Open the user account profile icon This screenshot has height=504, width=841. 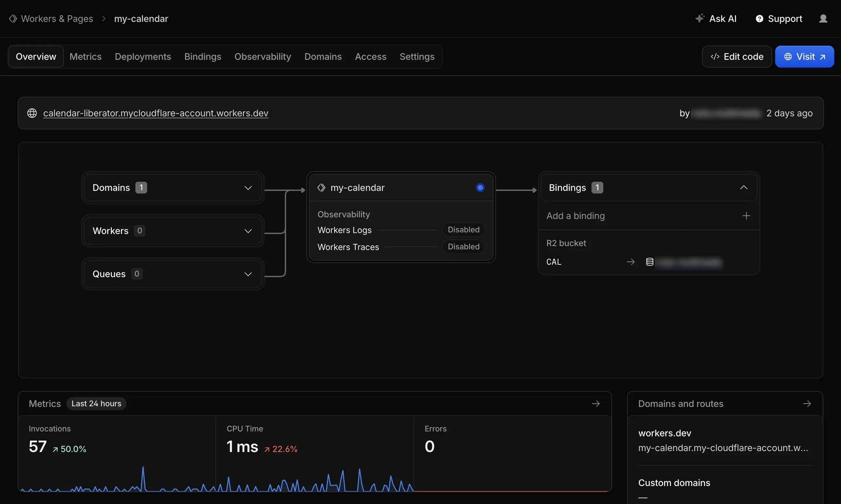823,19
